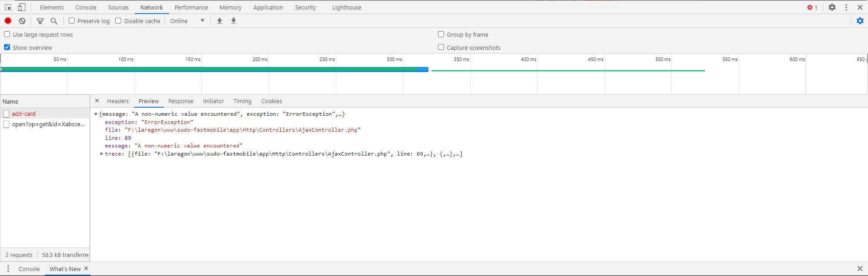Select the open?op=get request row
This screenshot has height=276, width=868.
(x=48, y=124)
